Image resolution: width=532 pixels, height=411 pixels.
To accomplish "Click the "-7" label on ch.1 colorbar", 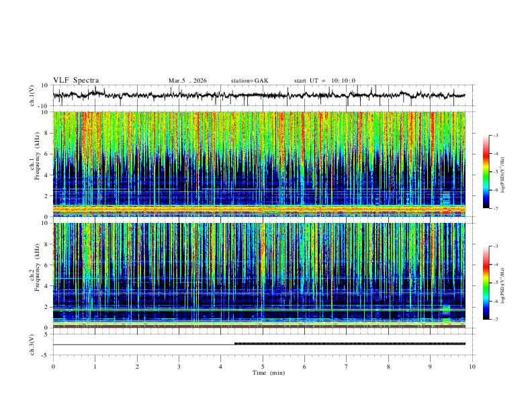I will [495, 208].
